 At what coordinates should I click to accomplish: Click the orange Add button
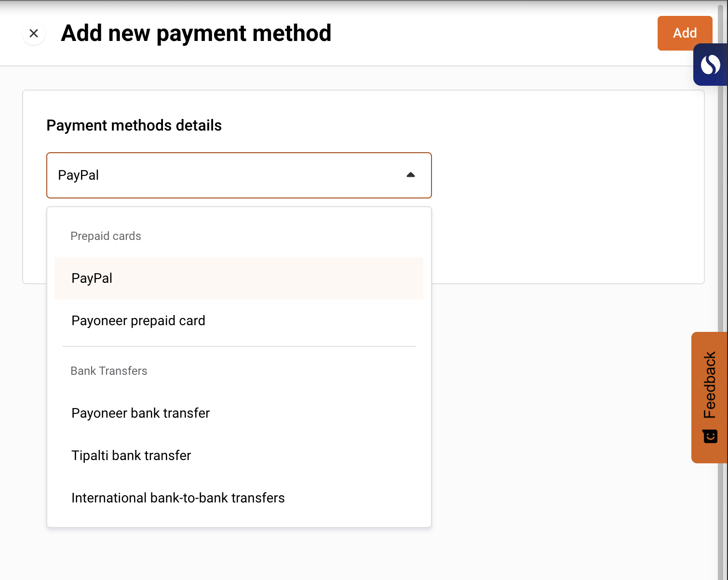click(684, 33)
